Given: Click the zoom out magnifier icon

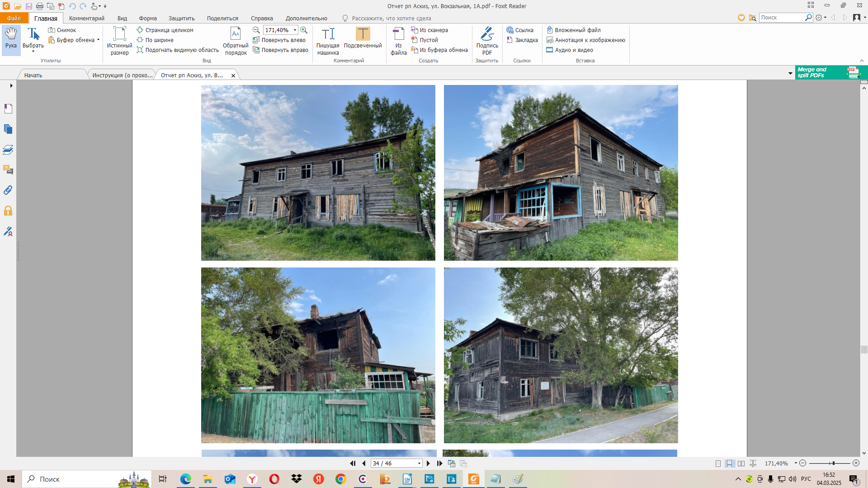Looking at the screenshot, I should (256, 30).
